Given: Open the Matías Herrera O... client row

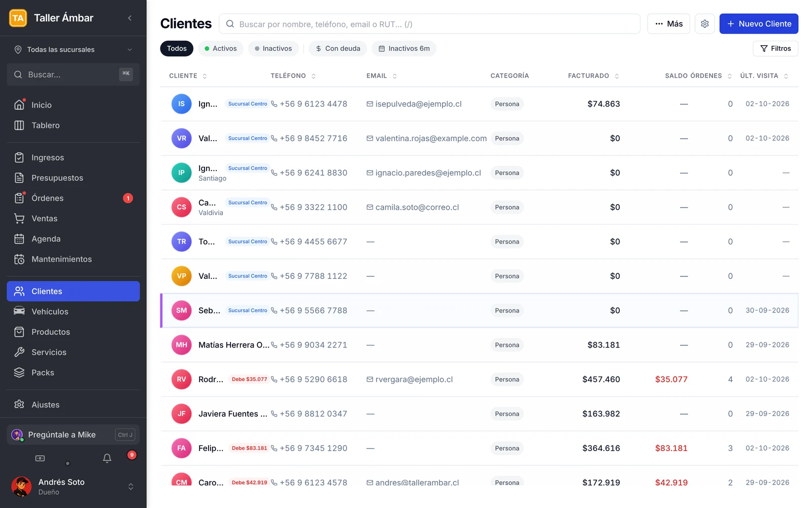Looking at the screenshot, I should tap(479, 345).
